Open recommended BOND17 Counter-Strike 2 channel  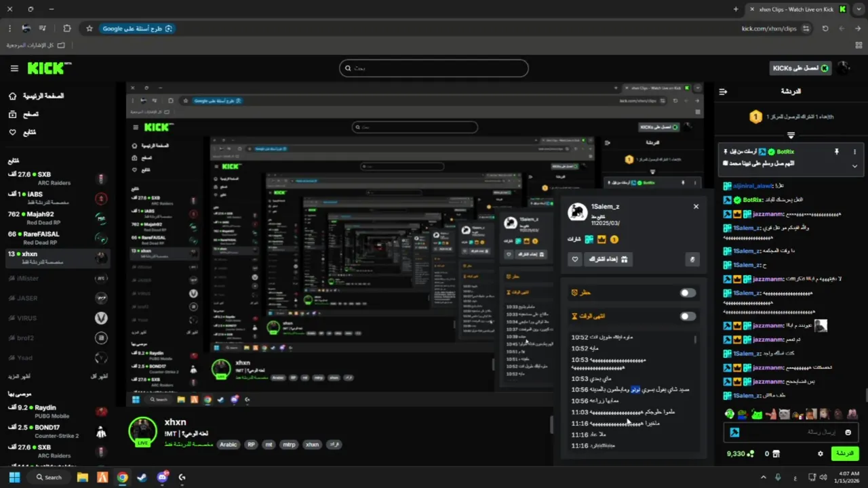click(56, 432)
